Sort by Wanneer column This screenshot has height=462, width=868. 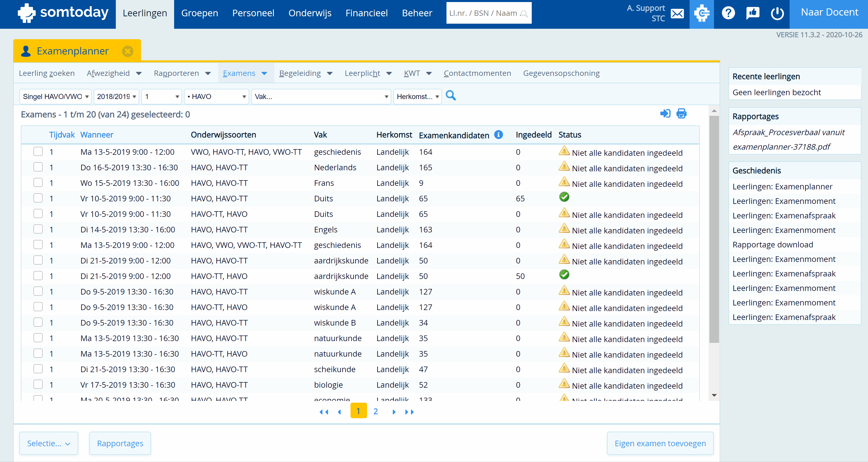[97, 135]
